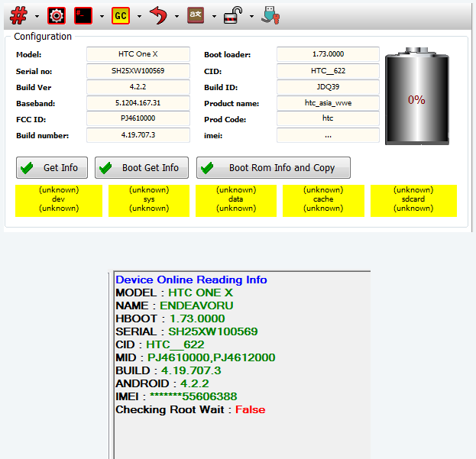Click the Build ID field JDQ39
Image resolution: width=476 pixels, height=459 pixels.
point(329,87)
